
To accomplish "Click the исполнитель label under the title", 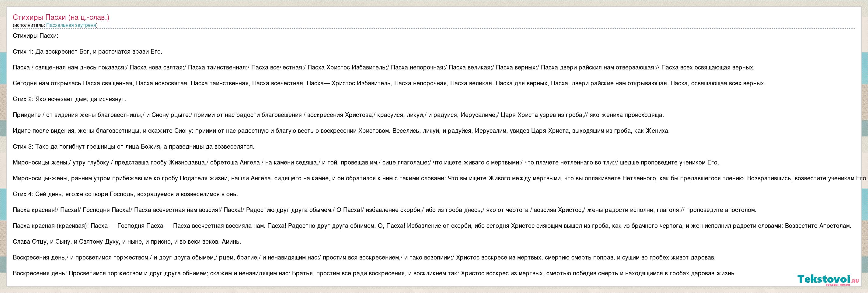I will coord(28,25).
